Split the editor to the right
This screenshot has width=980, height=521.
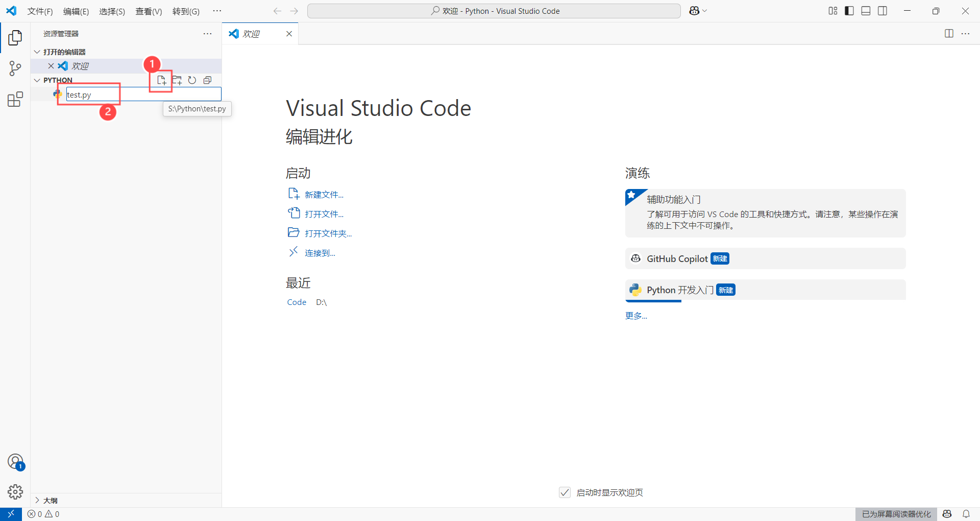coord(949,33)
